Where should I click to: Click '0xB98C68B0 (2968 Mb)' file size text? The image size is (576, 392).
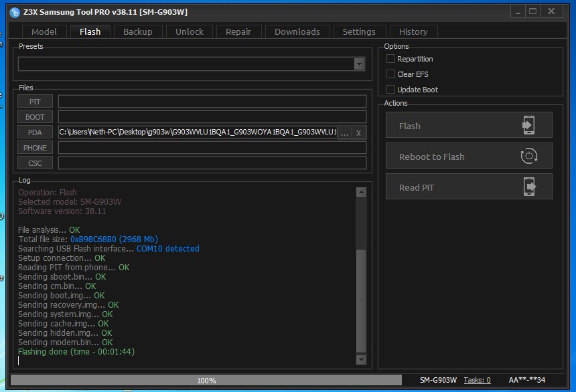115,239
